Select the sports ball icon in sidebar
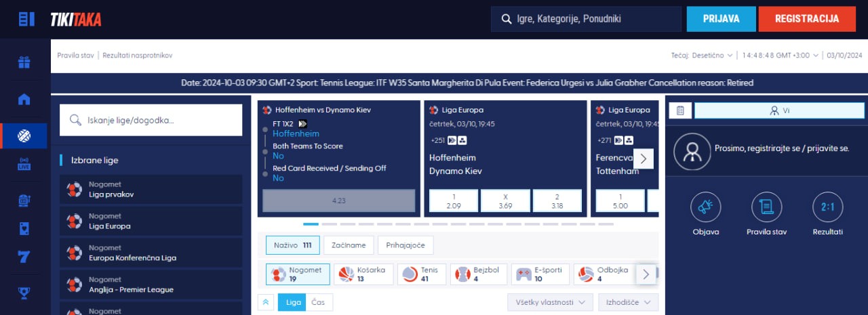868x315 pixels. tap(24, 136)
